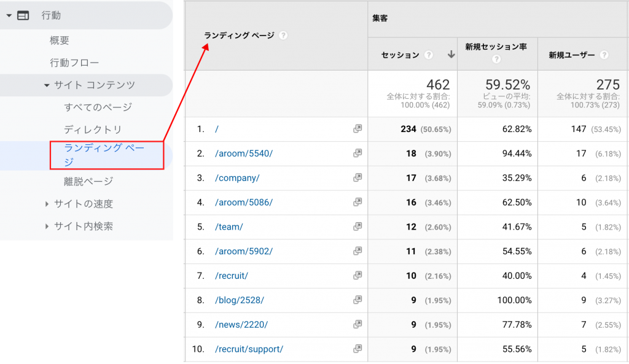Open external link icon for /aroom/5540/
This screenshot has width=629, height=364.
coord(357,153)
